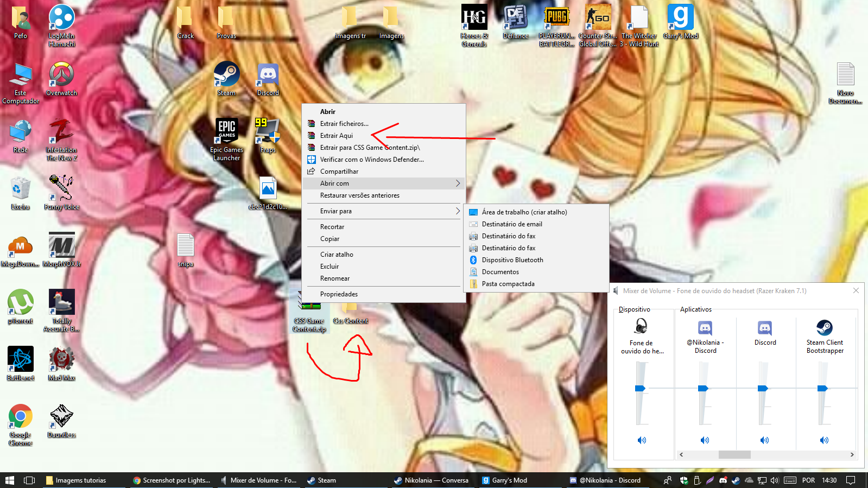This screenshot has height=488, width=868.
Task: Open LogMeIn Hamachi shortcut
Action: (61, 26)
